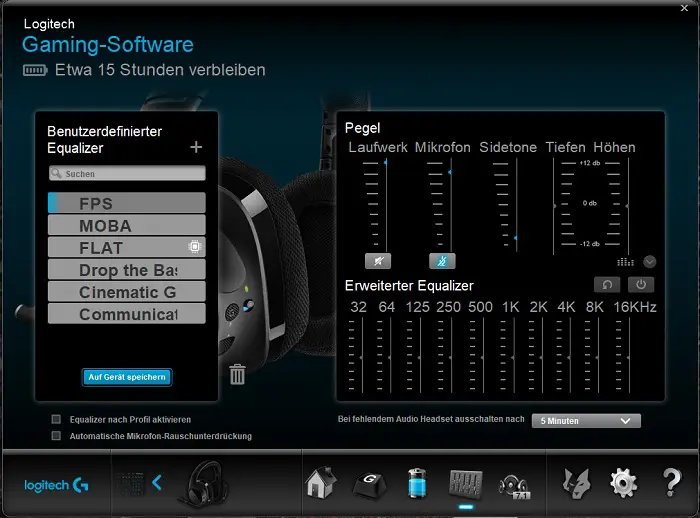Click the Erweiterter Equalizer heading
The width and height of the screenshot is (700, 518).
pyautogui.click(x=409, y=285)
